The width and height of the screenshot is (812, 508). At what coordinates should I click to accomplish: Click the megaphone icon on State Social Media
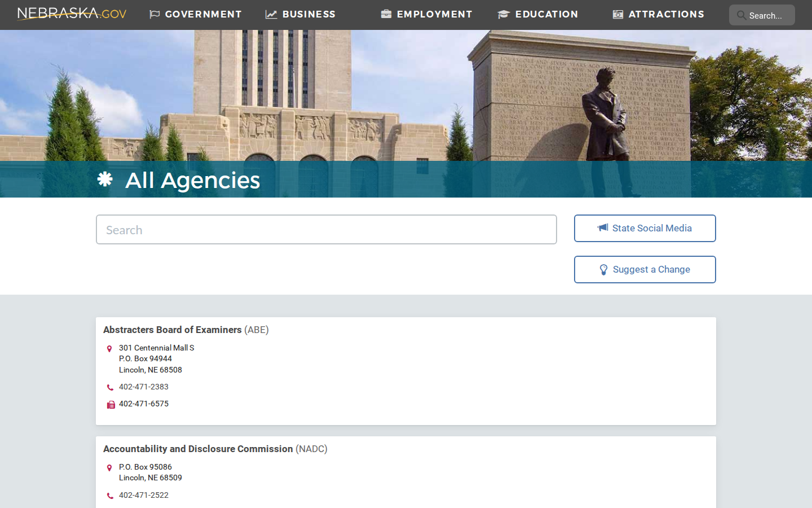pyautogui.click(x=603, y=227)
